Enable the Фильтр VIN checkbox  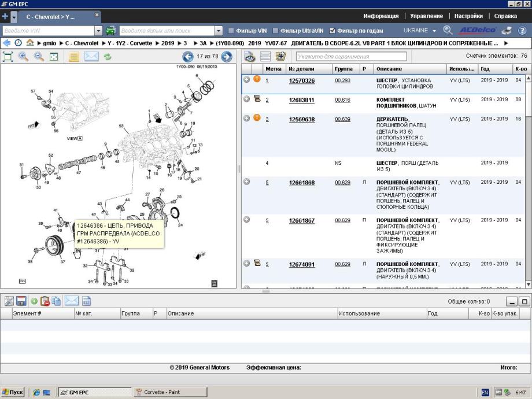pyautogui.click(x=231, y=31)
